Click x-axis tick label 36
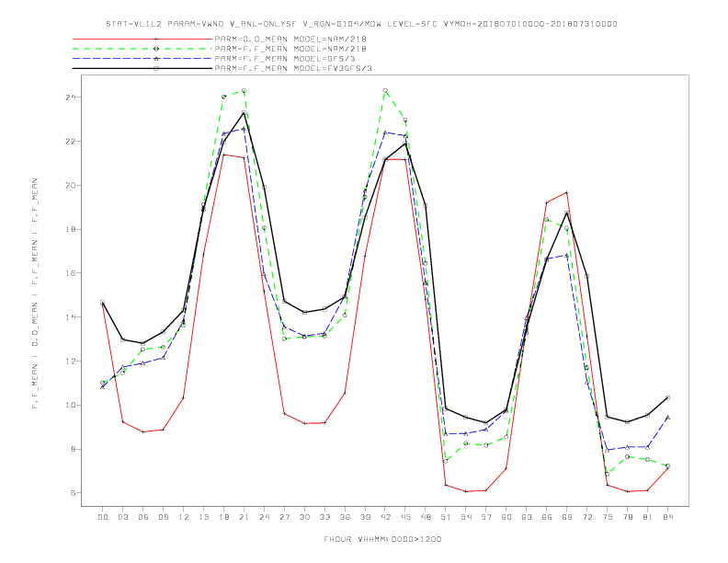728x563 pixels. (345, 517)
